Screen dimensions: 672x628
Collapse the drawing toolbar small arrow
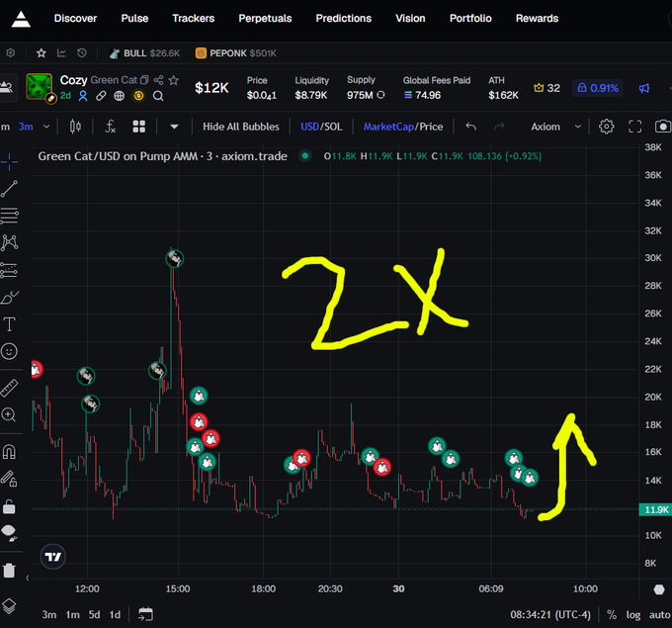pyautogui.click(x=28, y=579)
